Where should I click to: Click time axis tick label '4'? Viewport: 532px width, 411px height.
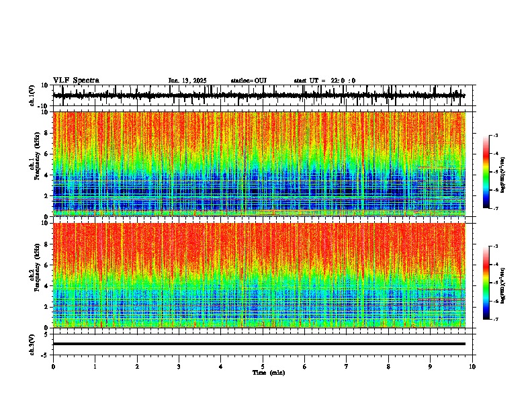(x=221, y=367)
